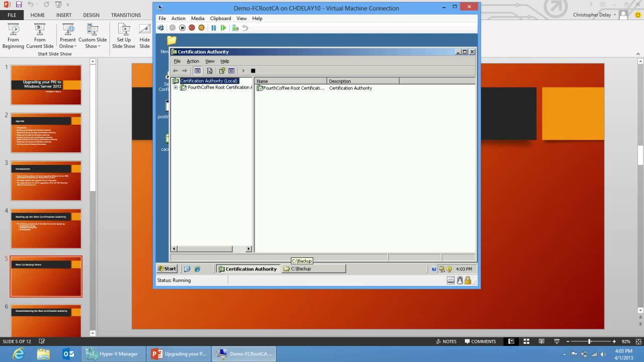Click Back arrow in Certification Authority toolbar
The image size is (644, 362).
click(175, 70)
